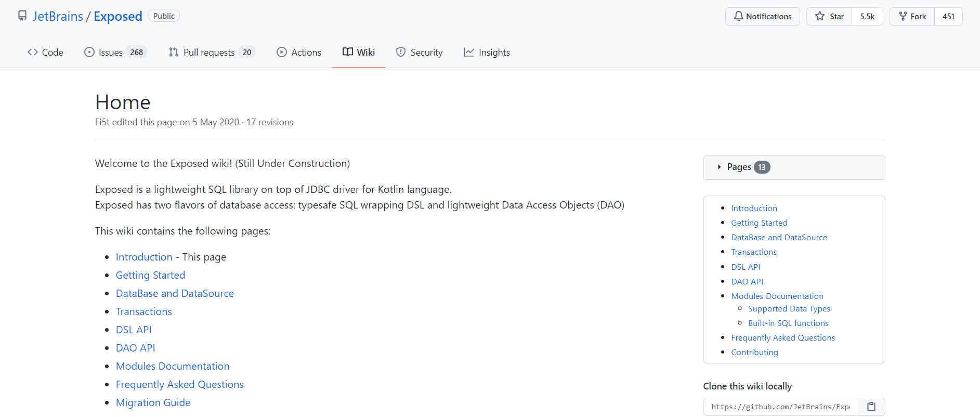Click the Notifications bell icon

(x=738, y=16)
